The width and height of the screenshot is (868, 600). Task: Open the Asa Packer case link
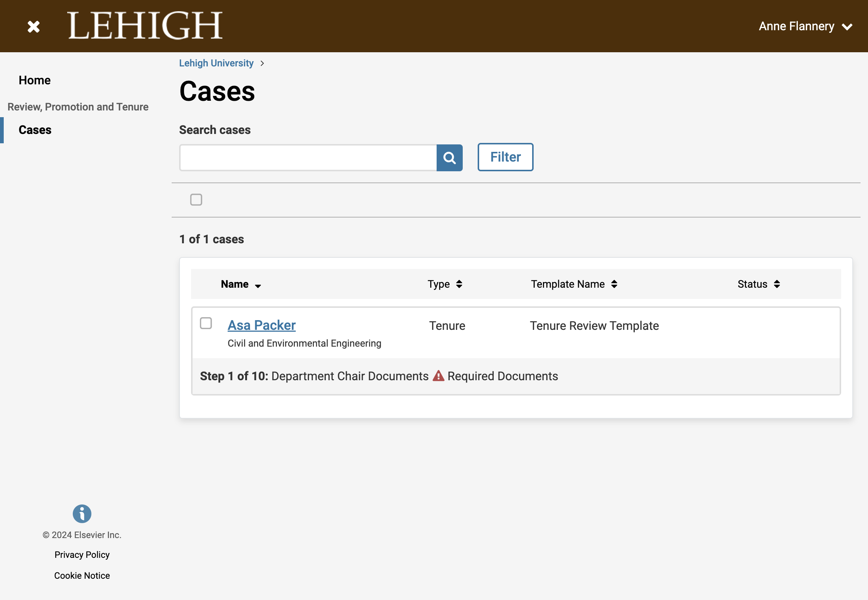pos(262,325)
